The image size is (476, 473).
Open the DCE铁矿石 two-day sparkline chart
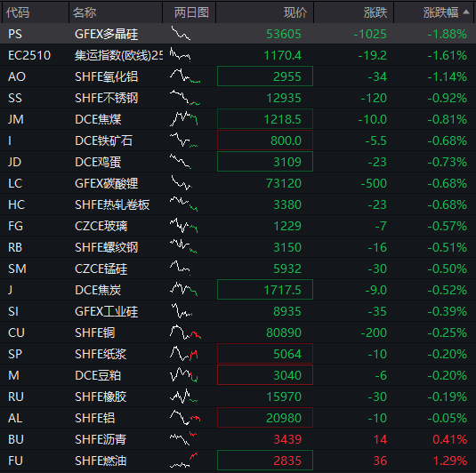tap(183, 140)
